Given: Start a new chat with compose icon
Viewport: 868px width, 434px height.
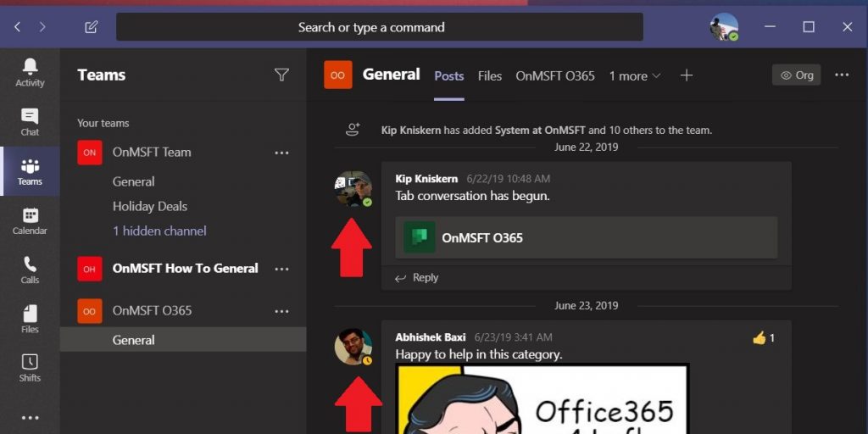Looking at the screenshot, I should tap(92, 26).
